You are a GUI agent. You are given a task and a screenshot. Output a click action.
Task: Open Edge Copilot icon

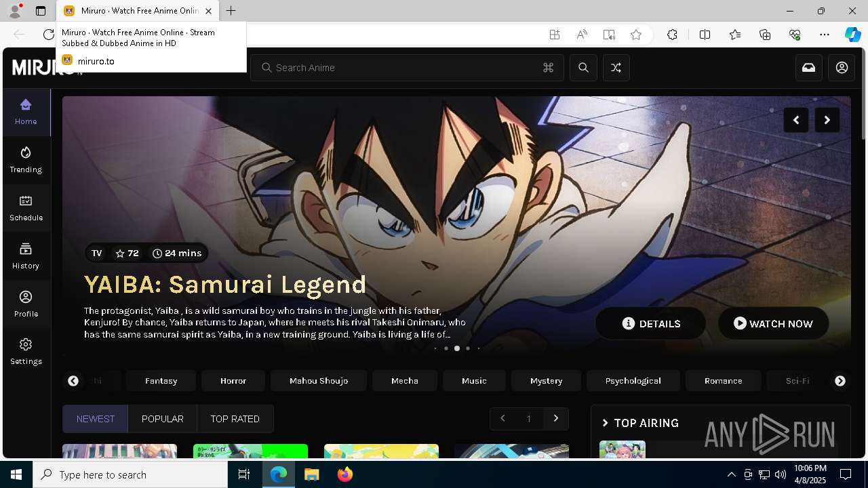(852, 35)
